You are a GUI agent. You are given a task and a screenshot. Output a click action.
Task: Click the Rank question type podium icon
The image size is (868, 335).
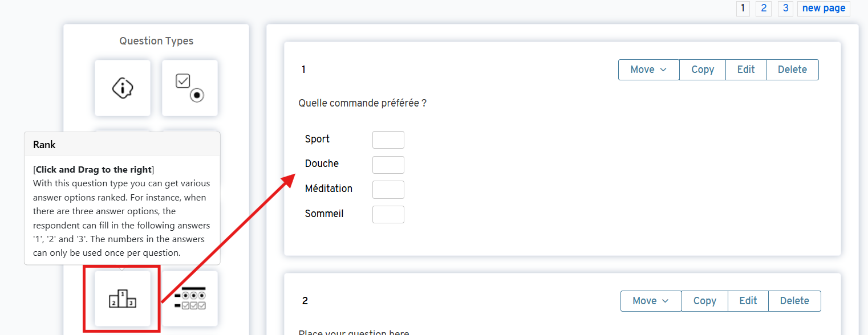click(x=123, y=299)
